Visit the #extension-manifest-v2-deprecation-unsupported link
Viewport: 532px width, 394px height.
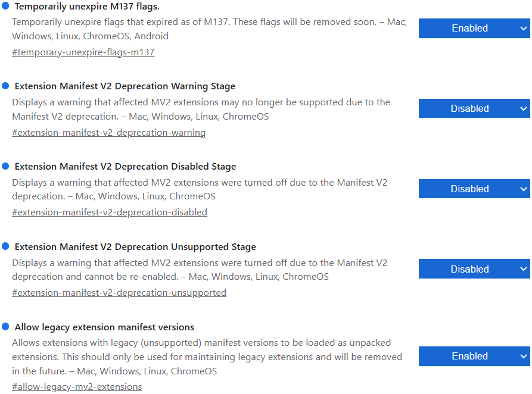click(x=119, y=293)
